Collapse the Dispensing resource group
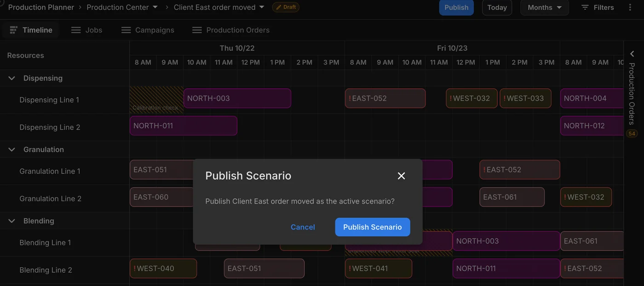 [x=12, y=78]
